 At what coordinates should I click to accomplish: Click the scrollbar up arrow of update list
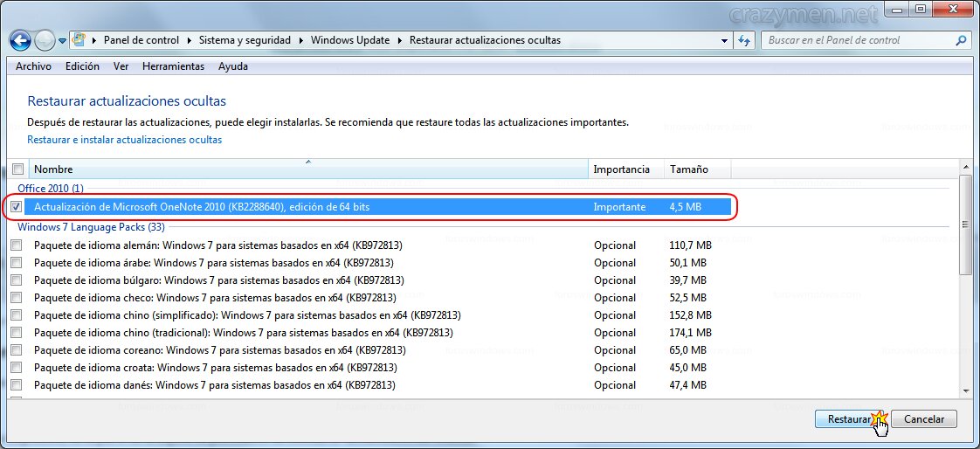[966, 165]
